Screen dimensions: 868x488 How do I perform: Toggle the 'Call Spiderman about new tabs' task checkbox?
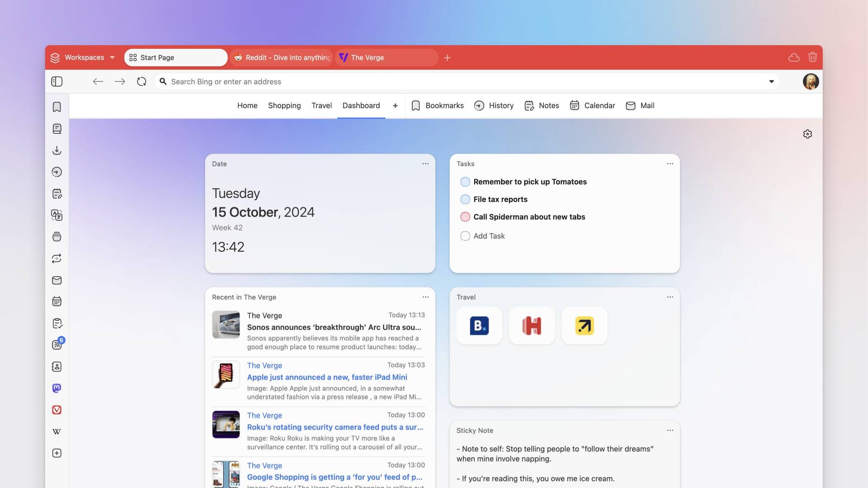(x=465, y=216)
